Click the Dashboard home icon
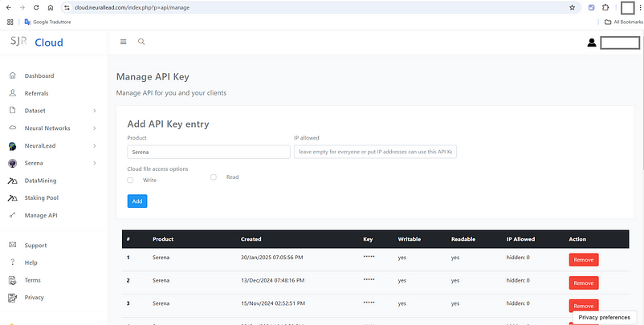Image resolution: width=644 pixels, height=325 pixels. 12,75
